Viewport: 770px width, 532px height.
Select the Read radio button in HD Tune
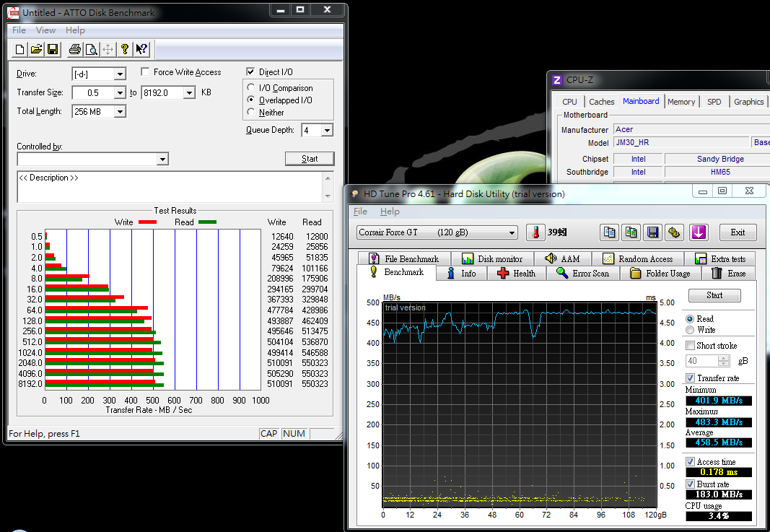click(690, 319)
